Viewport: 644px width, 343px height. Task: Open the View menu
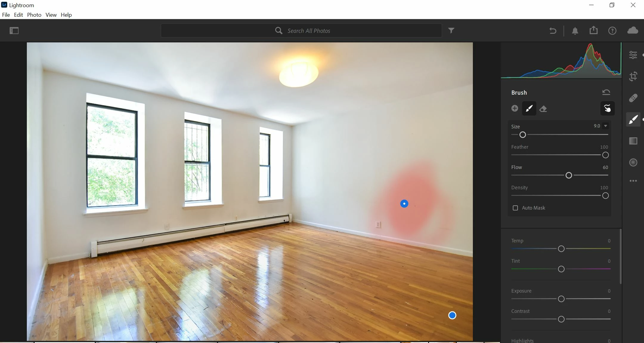click(51, 15)
